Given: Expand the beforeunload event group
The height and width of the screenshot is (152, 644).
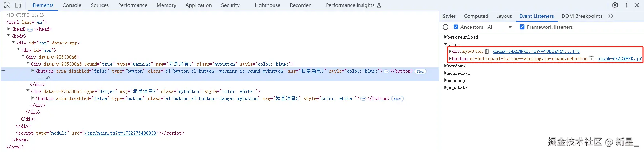Looking at the screenshot, I should point(446,37).
